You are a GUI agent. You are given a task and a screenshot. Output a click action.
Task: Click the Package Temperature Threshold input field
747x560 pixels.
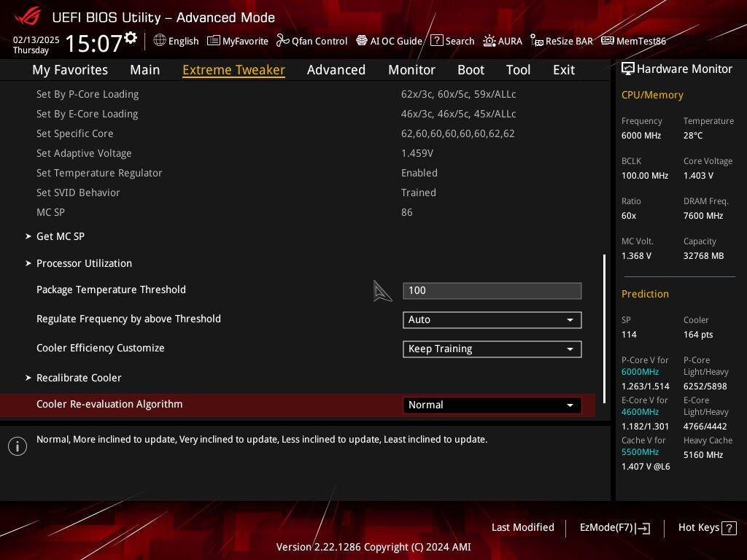[492, 291]
